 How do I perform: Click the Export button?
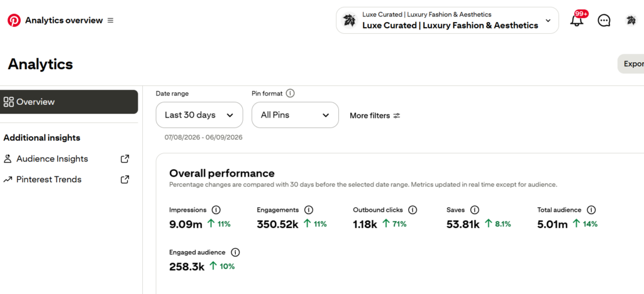pyautogui.click(x=631, y=64)
